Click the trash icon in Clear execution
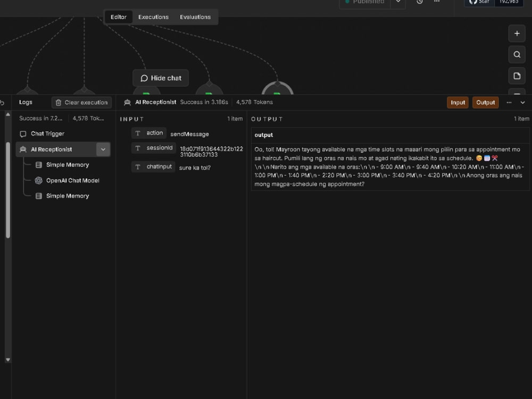 pos(59,103)
